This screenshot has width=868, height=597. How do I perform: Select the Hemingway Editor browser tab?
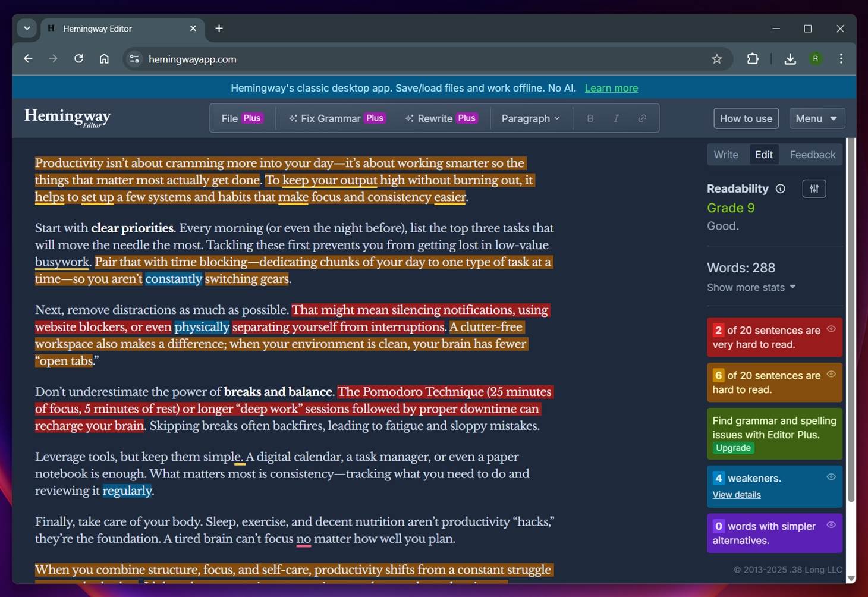pos(122,29)
